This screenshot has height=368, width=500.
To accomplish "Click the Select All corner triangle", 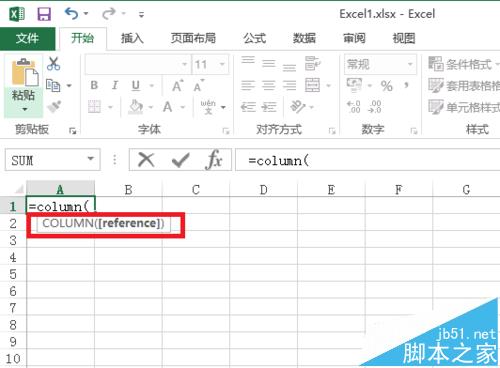I will click(19, 189).
